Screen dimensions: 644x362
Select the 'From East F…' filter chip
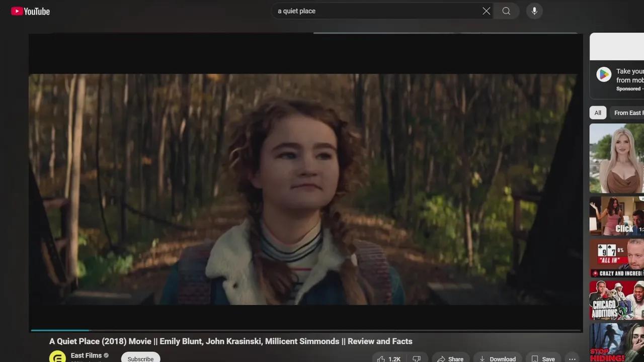pos(627,113)
